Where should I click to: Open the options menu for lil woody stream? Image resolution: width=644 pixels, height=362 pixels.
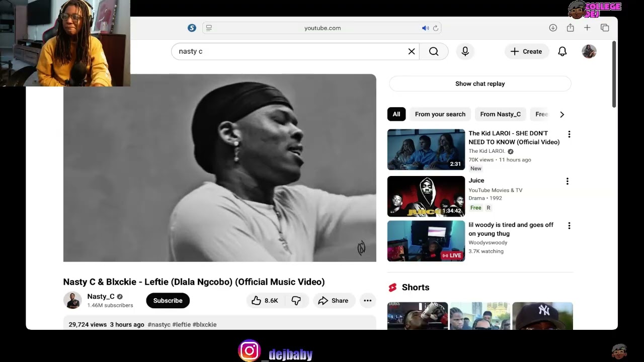pos(569,226)
